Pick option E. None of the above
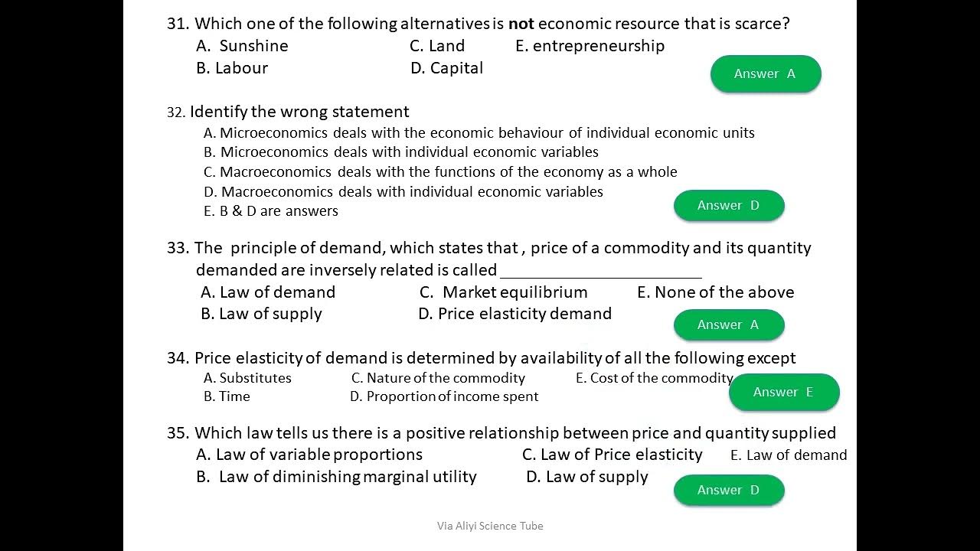Viewport: 980px width, 551px height. coord(715,292)
